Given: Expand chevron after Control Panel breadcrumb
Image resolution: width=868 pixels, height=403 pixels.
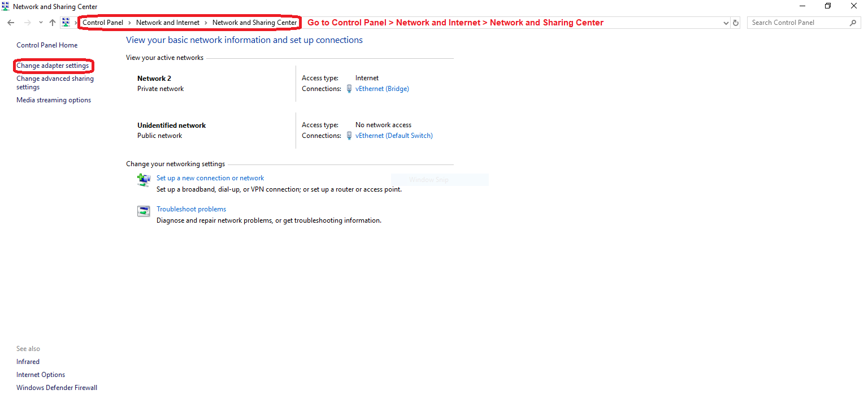Looking at the screenshot, I should pyautogui.click(x=129, y=23).
